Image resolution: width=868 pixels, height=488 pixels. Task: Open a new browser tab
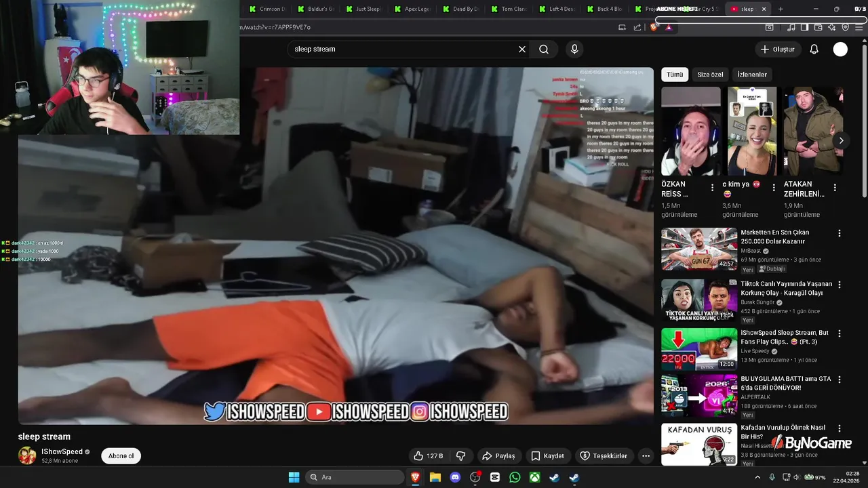click(781, 9)
